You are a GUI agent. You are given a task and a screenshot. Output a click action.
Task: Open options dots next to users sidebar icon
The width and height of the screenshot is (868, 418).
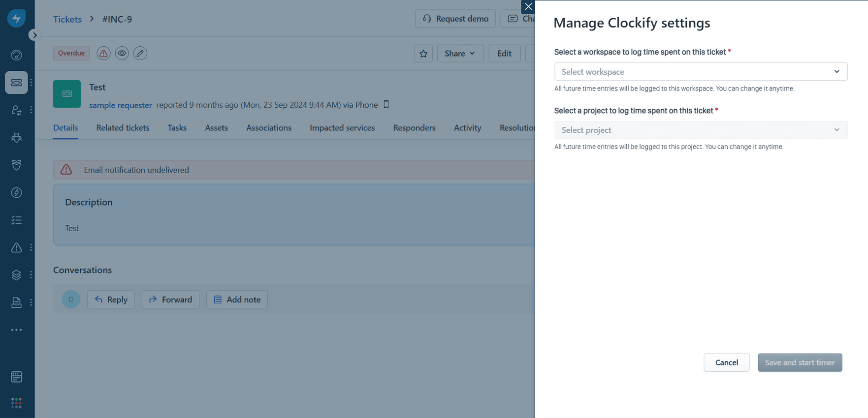click(31, 110)
